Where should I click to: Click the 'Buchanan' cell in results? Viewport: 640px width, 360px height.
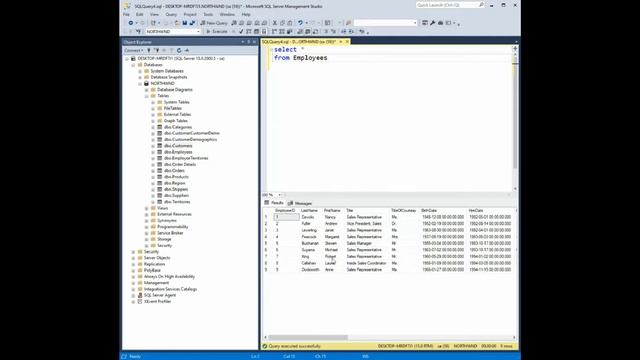(x=310, y=243)
